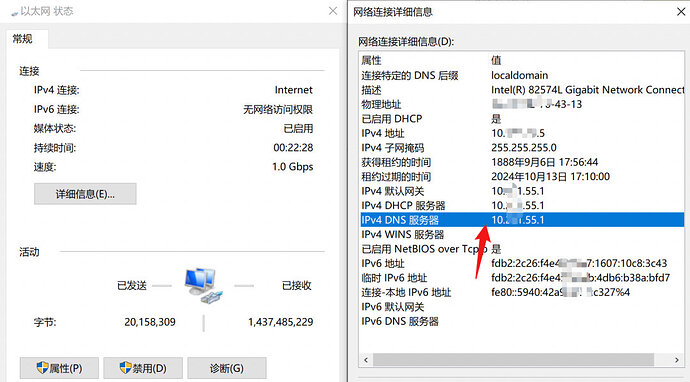Select the IPv4 WINS 服务器 row
This screenshot has width=690, height=382.
click(522, 235)
